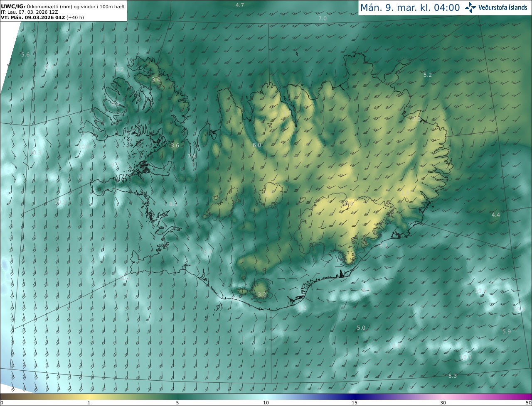The width and height of the screenshot is (532, 406).
Task: Click the Veðurstofa Íslands logo emblem
Action: (470, 7)
